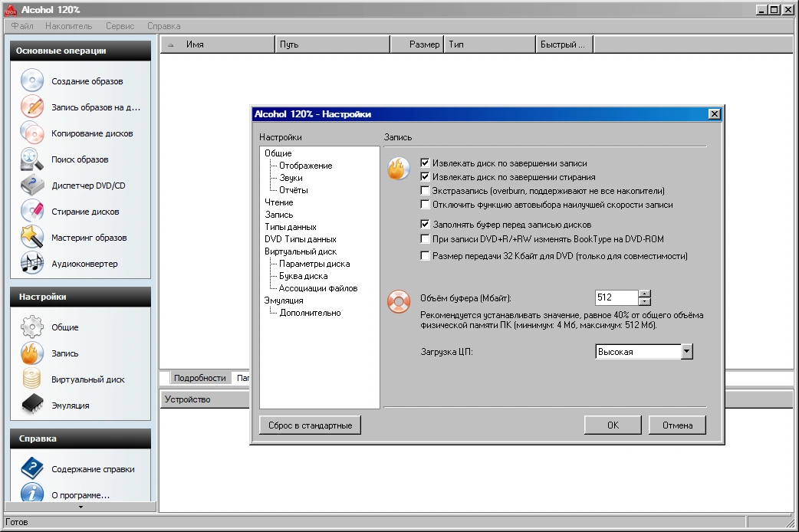Sort by Имя column header

[x=218, y=44]
